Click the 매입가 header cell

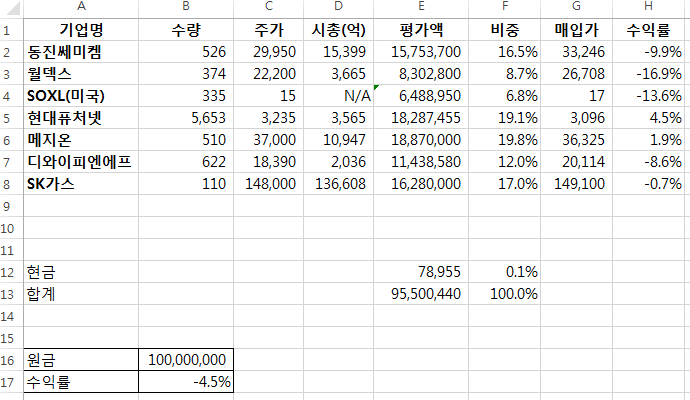pyautogui.click(x=576, y=30)
